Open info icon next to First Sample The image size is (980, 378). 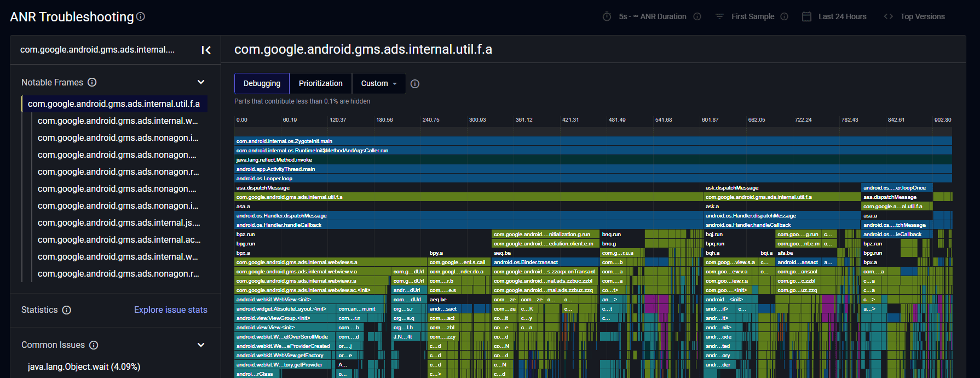pyautogui.click(x=784, y=16)
